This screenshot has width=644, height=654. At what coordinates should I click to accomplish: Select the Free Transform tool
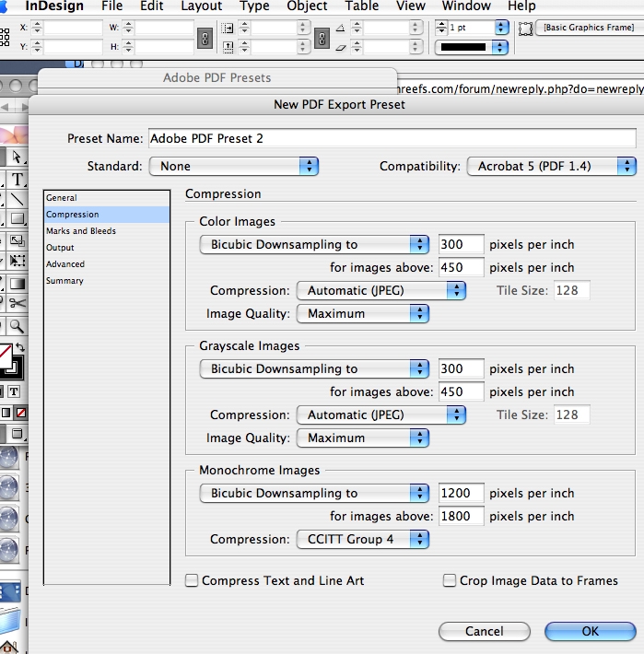tap(18, 261)
